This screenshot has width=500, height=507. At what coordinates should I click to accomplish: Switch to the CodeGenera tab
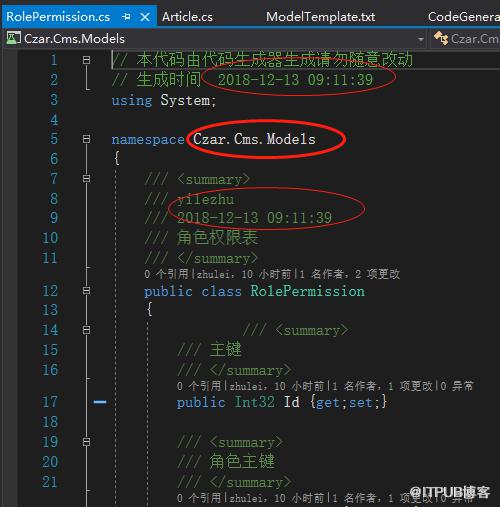tap(463, 17)
